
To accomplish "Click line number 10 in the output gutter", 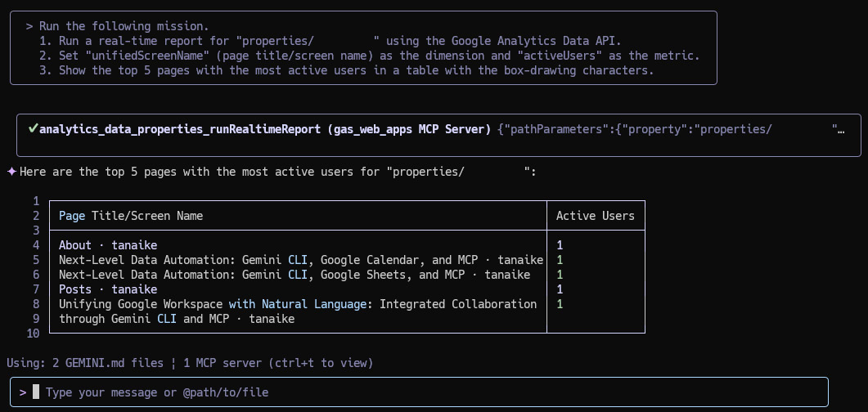I will [33, 334].
